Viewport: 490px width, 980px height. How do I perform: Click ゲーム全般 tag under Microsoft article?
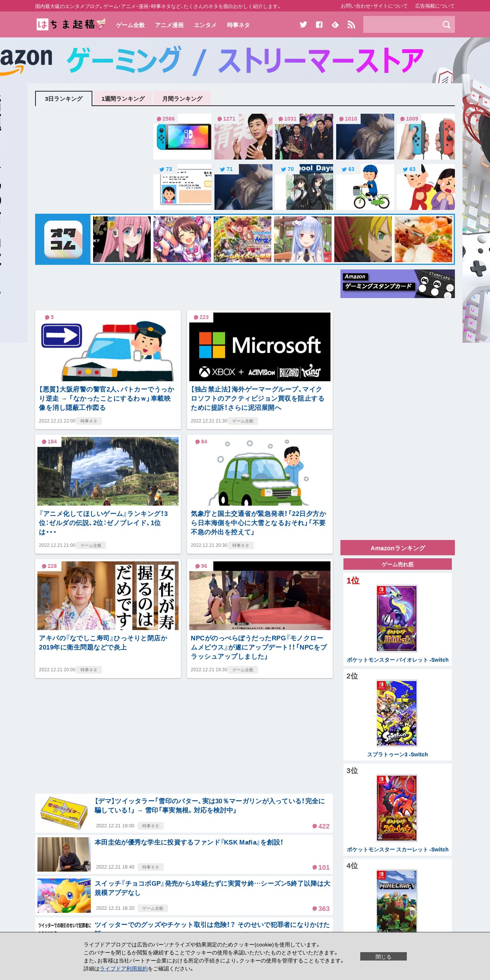[243, 421]
